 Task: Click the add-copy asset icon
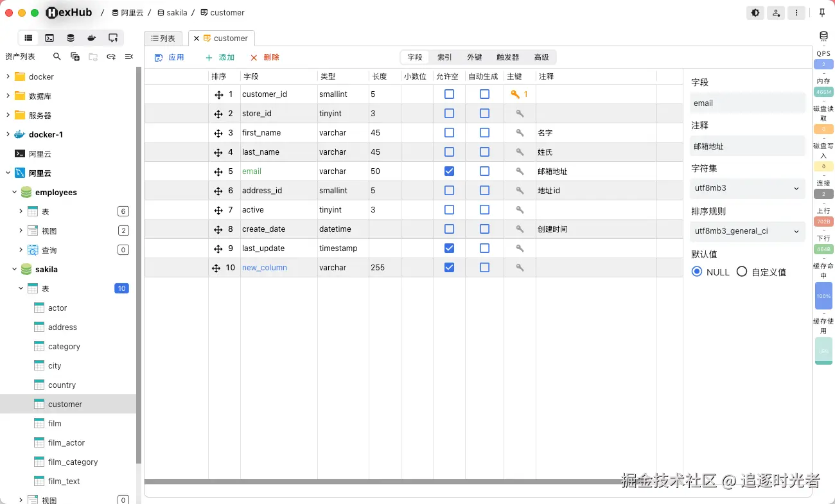tap(75, 56)
